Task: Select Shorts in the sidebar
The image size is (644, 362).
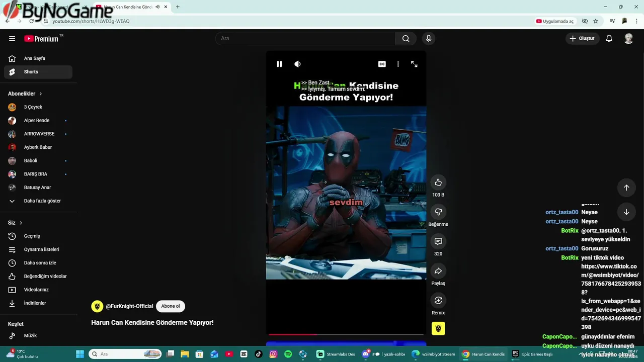Action: pos(38,72)
